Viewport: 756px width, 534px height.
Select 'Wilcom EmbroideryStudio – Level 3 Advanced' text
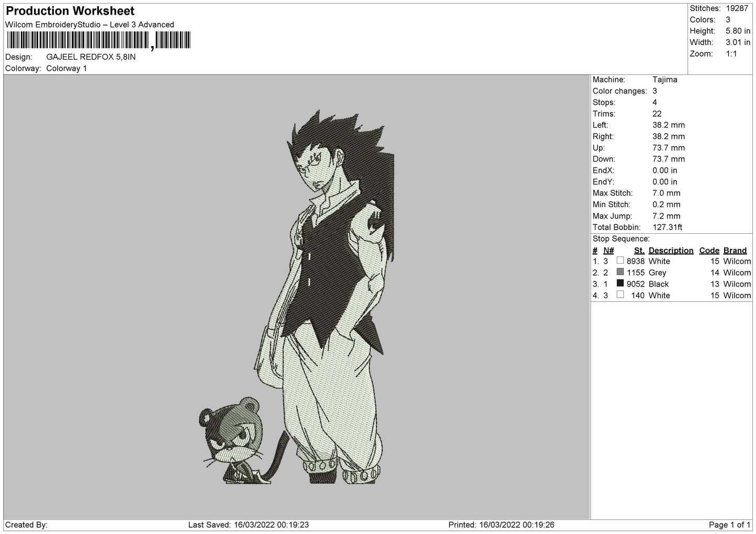click(x=89, y=25)
